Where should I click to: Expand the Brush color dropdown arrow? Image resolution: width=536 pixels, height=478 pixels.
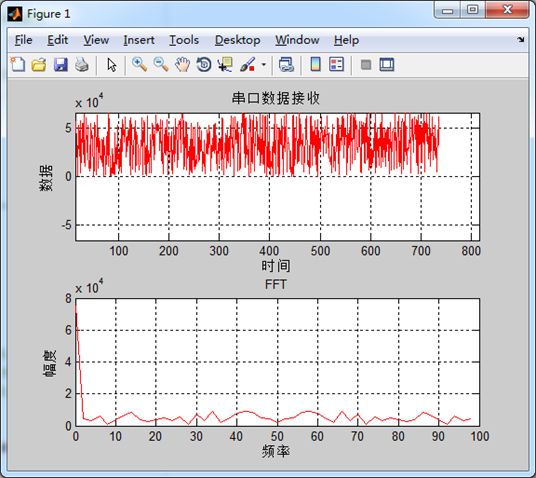click(x=264, y=64)
